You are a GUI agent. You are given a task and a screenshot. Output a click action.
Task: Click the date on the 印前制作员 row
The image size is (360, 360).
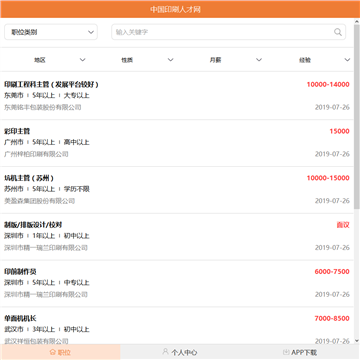point(332,295)
